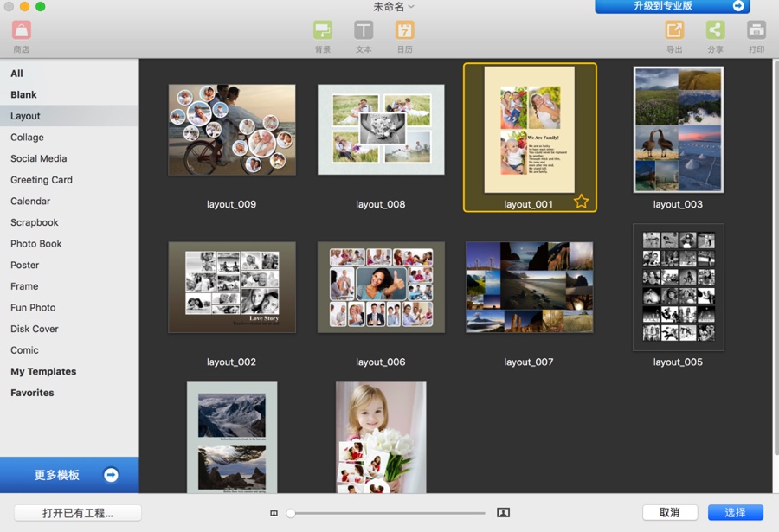The width and height of the screenshot is (779, 532).
Task: Select the Layout category
Action: coord(69,116)
